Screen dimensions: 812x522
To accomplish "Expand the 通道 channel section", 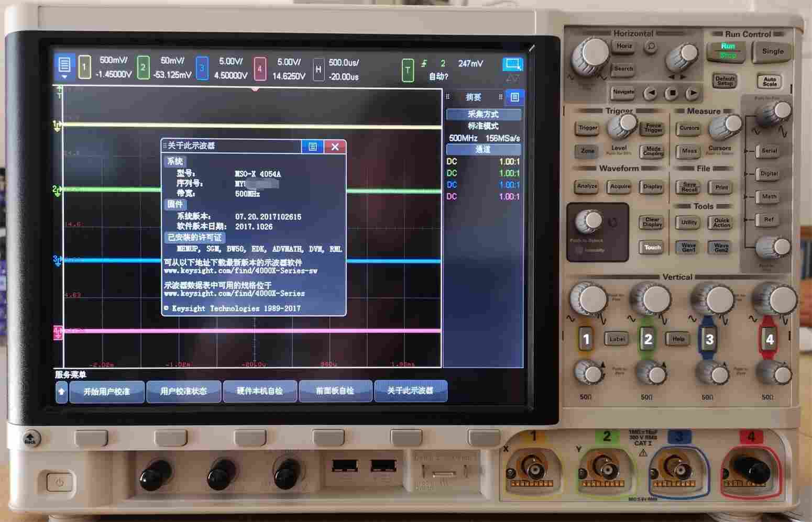I will (x=483, y=150).
